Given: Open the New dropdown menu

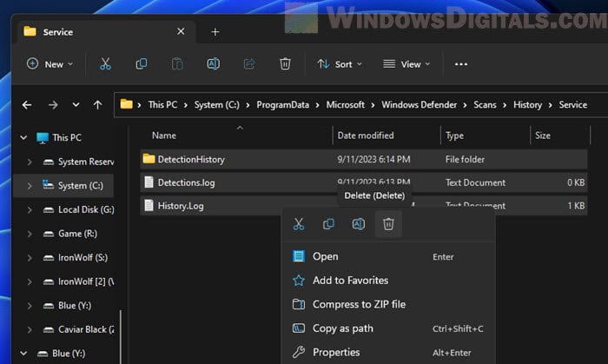Looking at the screenshot, I should point(50,64).
